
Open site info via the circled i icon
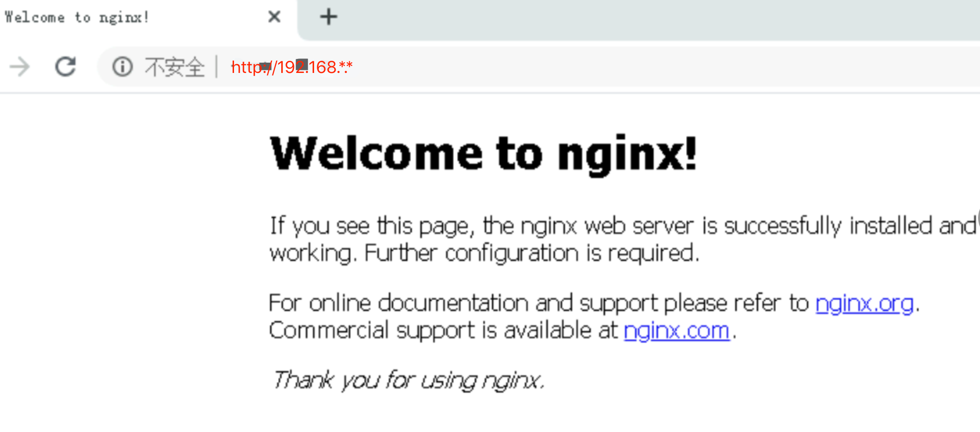coord(123,66)
